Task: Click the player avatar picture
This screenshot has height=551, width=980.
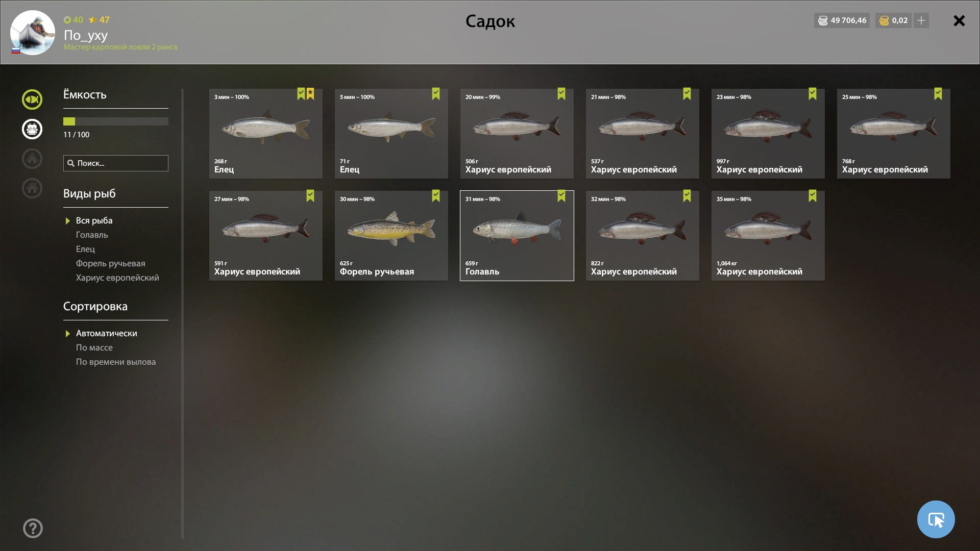Action: coord(33,33)
